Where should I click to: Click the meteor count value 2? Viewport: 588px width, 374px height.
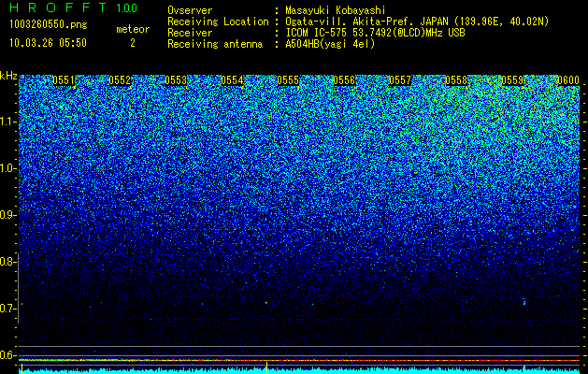[133, 43]
